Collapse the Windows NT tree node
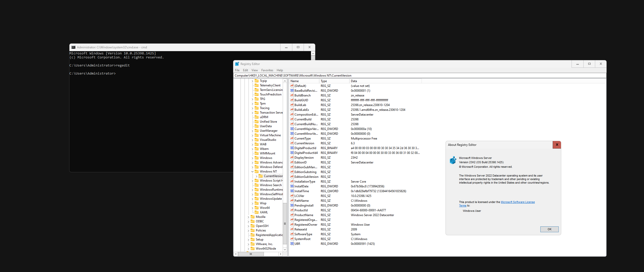The height and width of the screenshot is (272, 644). pos(252,172)
